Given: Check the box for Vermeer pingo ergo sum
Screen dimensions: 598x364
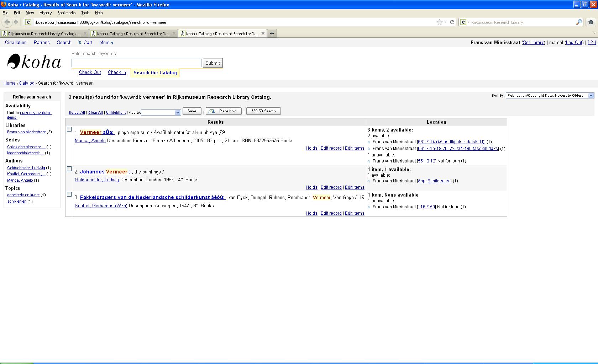Looking at the screenshot, I should click(x=69, y=129).
